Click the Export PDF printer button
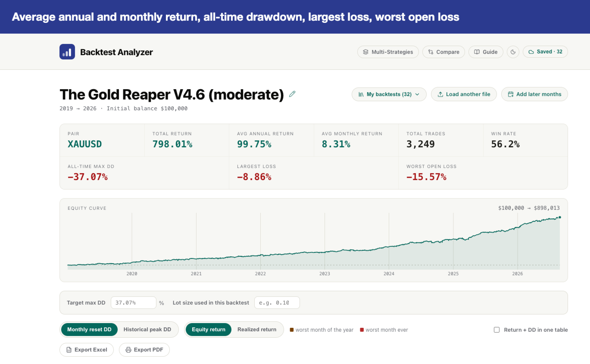The width and height of the screenshot is (590, 364). (x=144, y=350)
